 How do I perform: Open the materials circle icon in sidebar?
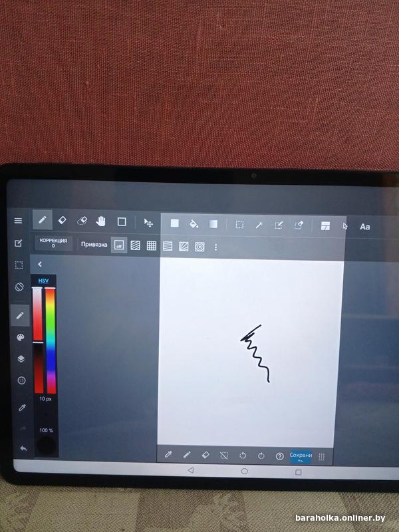tap(21, 380)
